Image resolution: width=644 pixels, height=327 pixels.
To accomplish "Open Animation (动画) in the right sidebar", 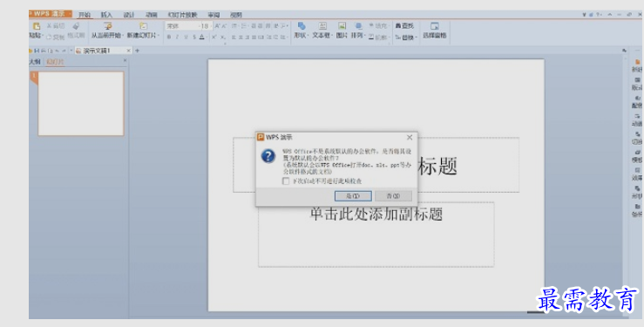I will pos(637,119).
